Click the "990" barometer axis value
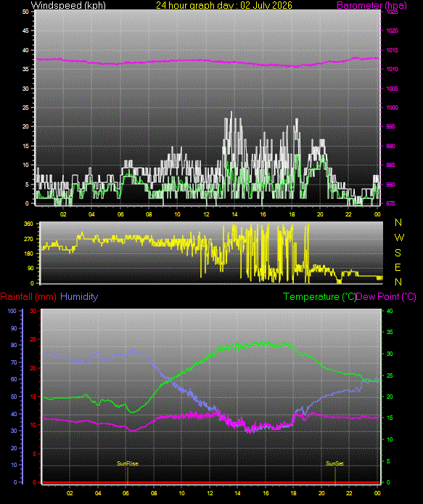 pos(390,146)
